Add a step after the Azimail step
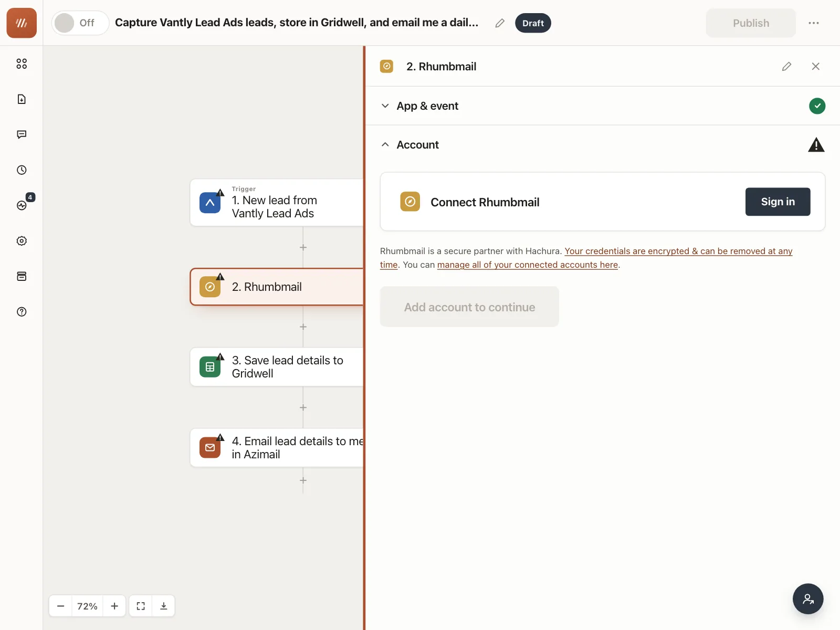 303,480
